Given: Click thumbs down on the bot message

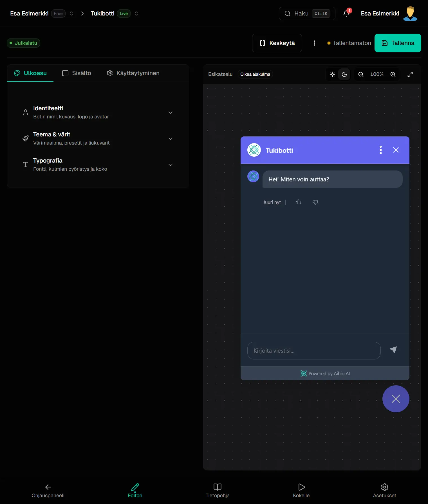Looking at the screenshot, I should 315,202.
